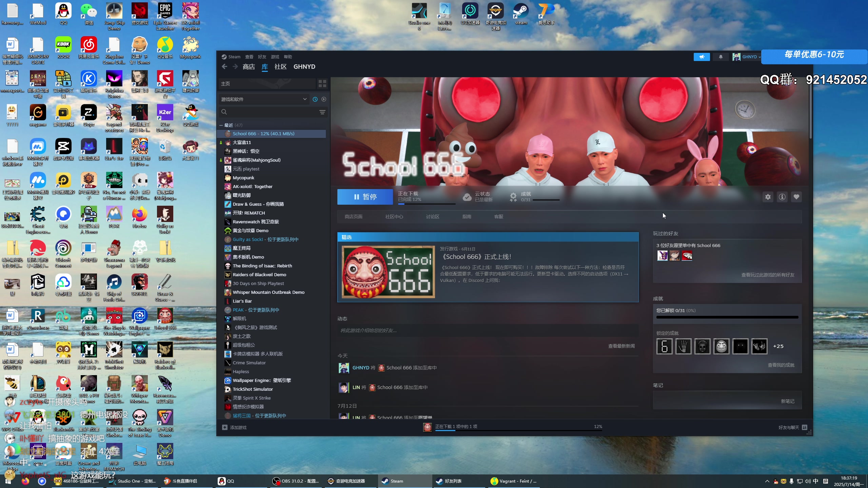Click the activity post input field
Screen dimensions: 868x488
[x=488, y=330]
